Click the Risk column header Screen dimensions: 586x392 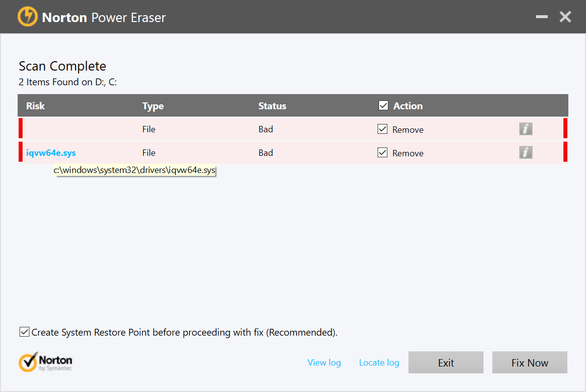(35, 106)
